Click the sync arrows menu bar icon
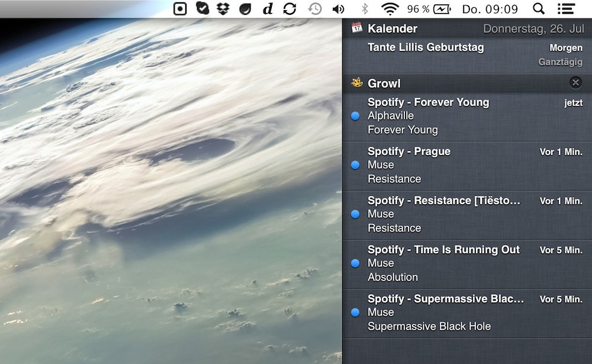Image resolution: width=592 pixels, height=364 pixels. pyautogui.click(x=289, y=9)
